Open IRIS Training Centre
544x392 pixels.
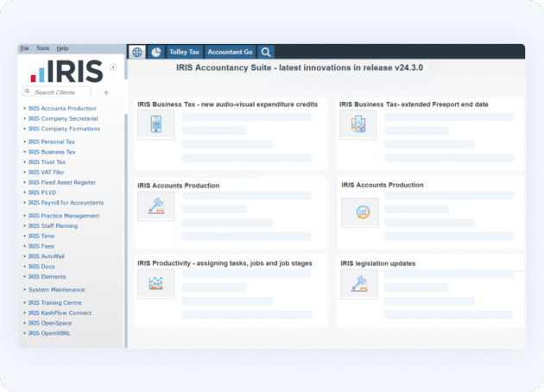coord(54,302)
